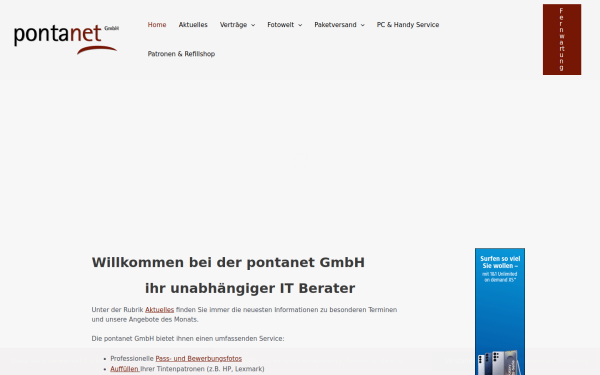Open PC & Handy Service page

click(x=408, y=25)
